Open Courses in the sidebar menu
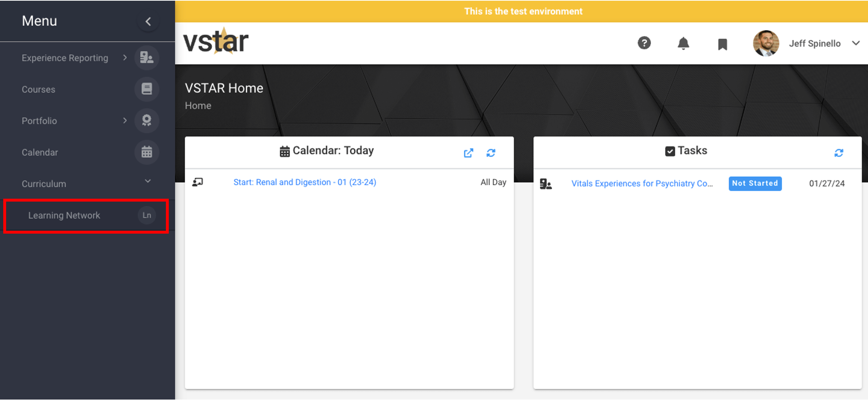Screen dimensions: 868x401 [x=39, y=89]
